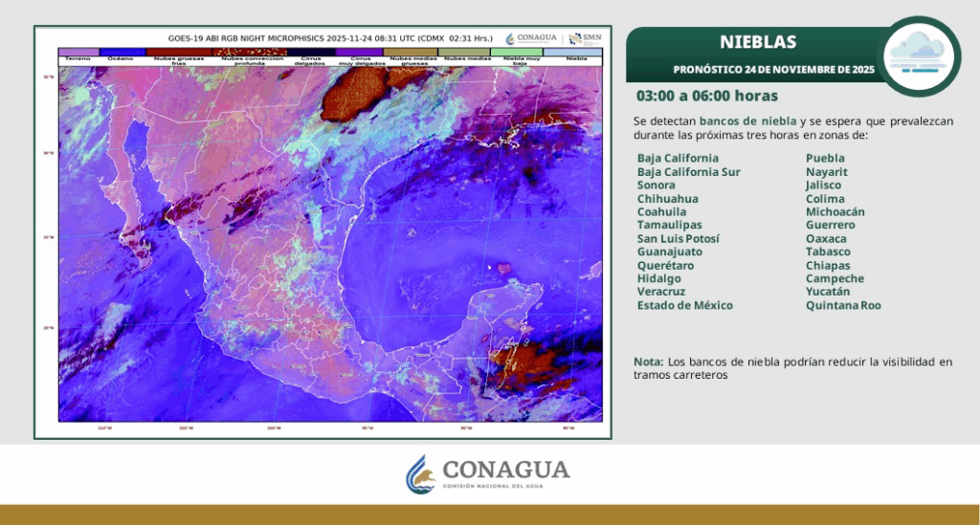Click the 03:00 a 06:00 horas heading

(706, 97)
